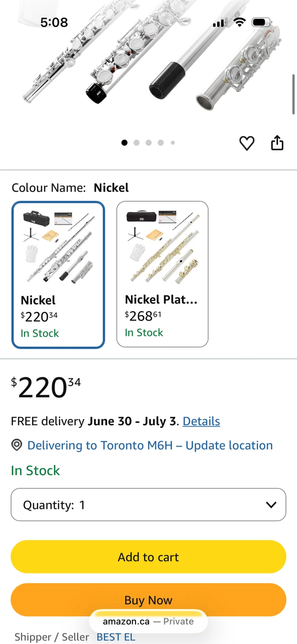Tap the location pin icon
This screenshot has height=644, width=297.
point(17,445)
